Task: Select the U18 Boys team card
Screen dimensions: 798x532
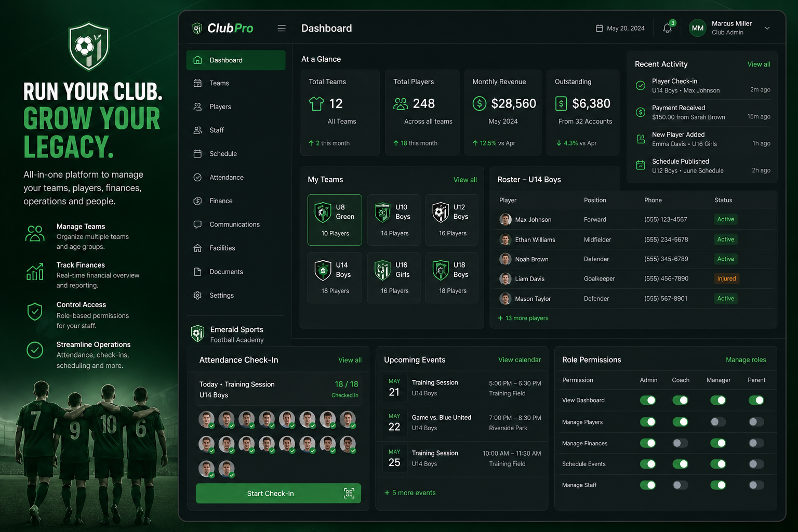Action: [452, 277]
